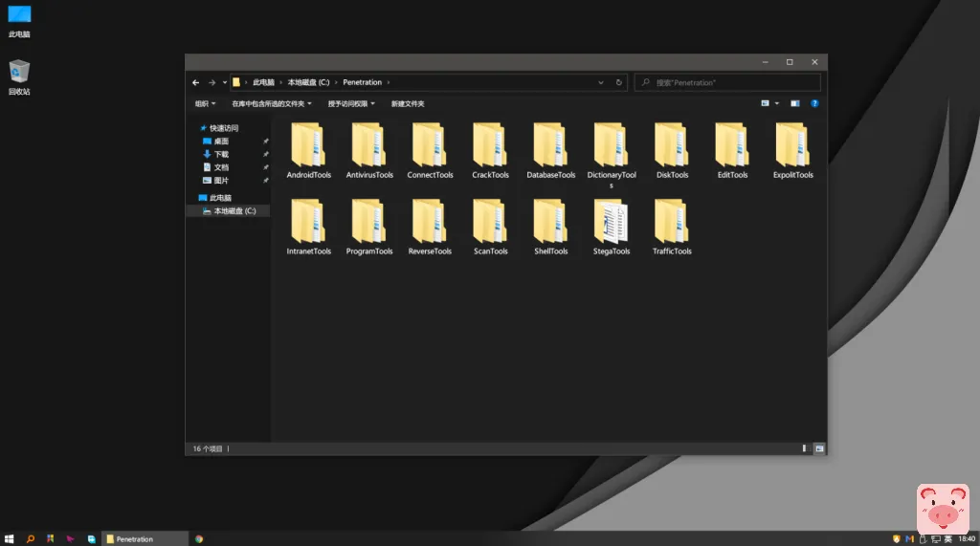Open the 组织 dropdown menu

(205, 103)
